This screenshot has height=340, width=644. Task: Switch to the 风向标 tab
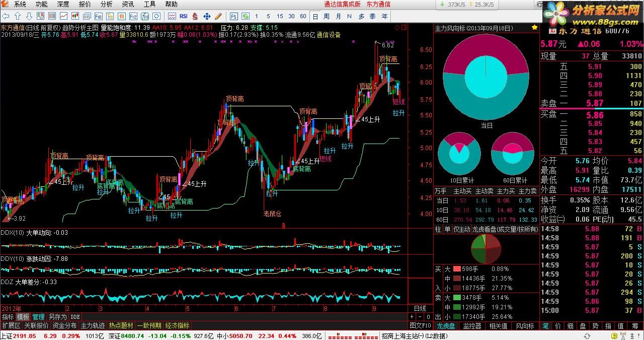[525, 326]
